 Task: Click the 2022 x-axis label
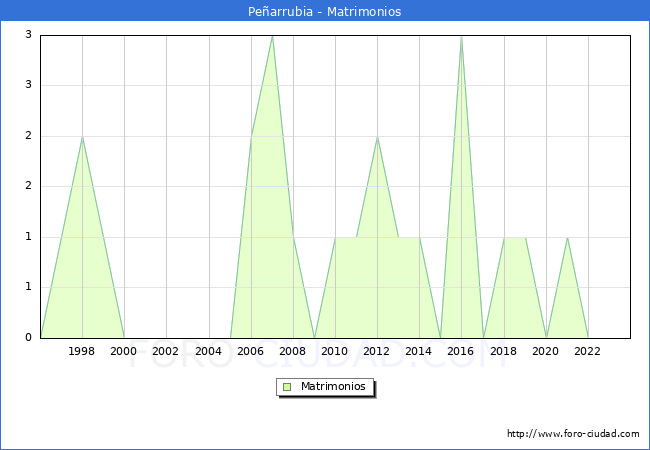click(x=587, y=351)
